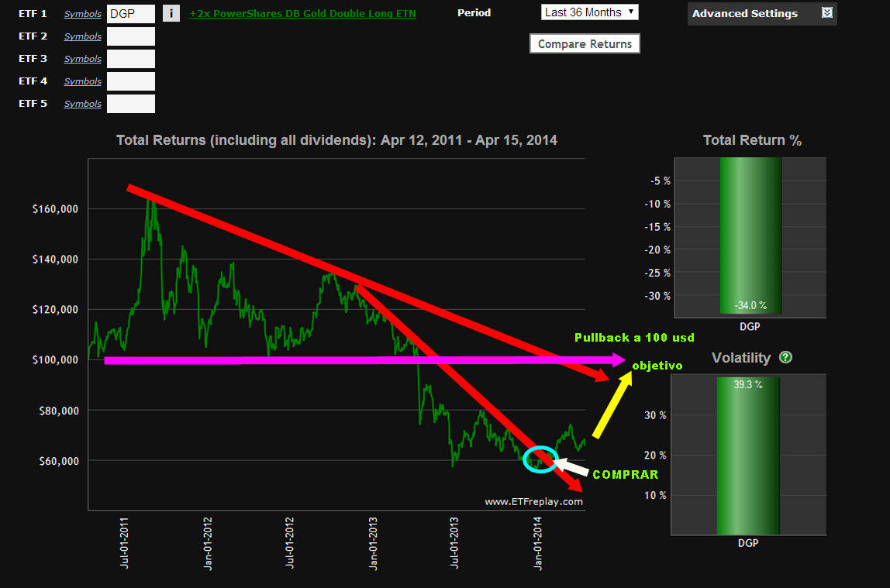The height and width of the screenshot is (588, 890).
Task: Click the 39.3 % Volatility bar
Action: [750, 456]
